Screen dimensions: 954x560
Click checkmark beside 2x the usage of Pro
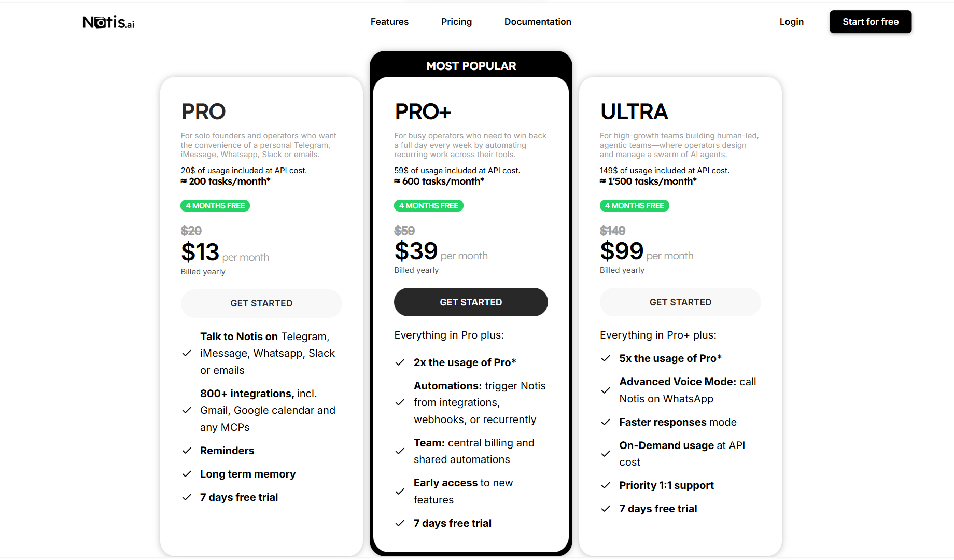(x=400, y=362)
